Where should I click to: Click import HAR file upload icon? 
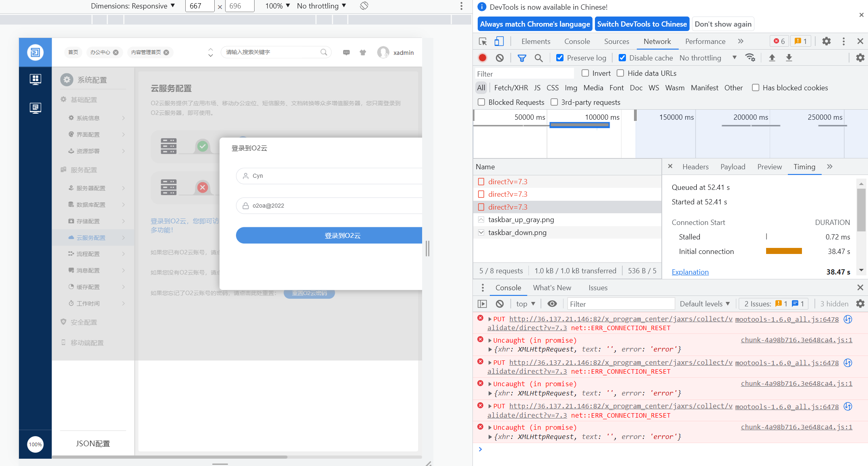coord(772,58)
